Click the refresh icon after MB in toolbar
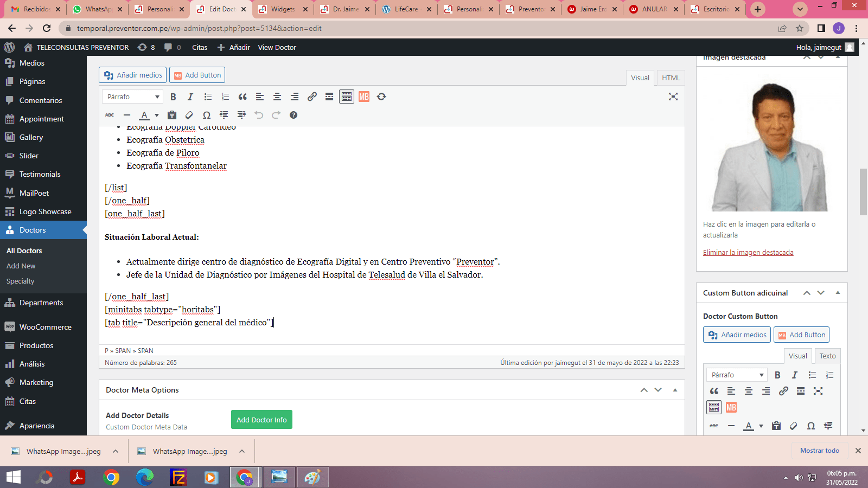Screen dimensions: 868x488 tap(381, 97)
